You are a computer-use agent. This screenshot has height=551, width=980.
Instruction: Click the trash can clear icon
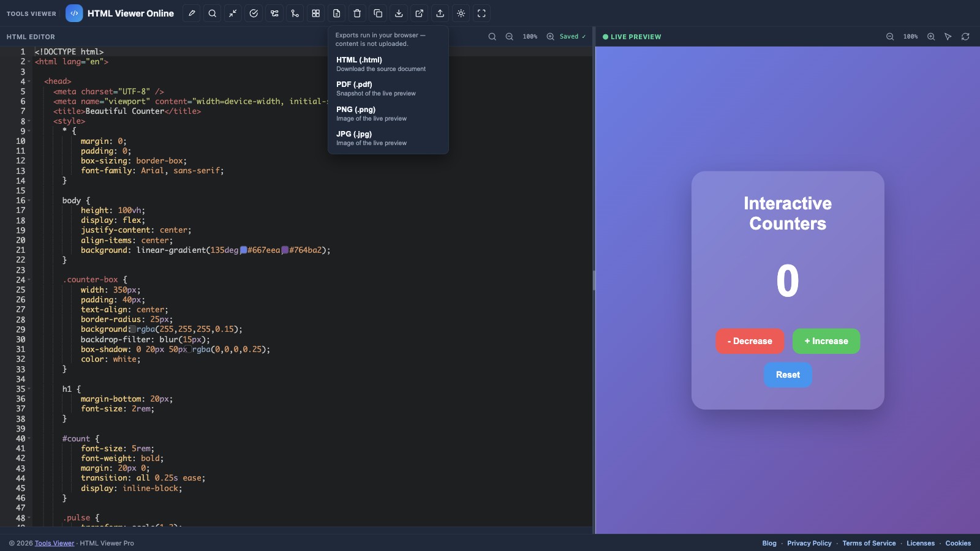click(x=357, y=13)
